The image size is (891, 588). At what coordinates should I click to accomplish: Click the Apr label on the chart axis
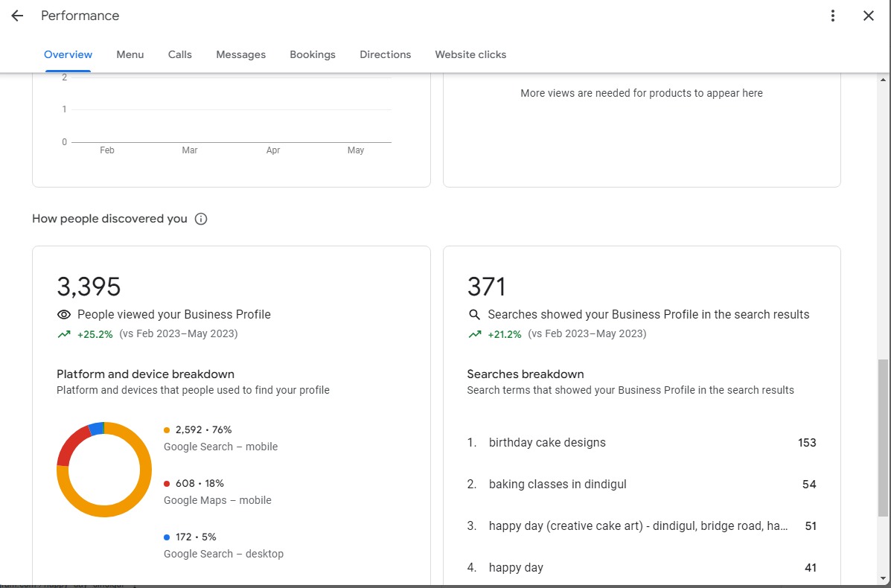coord(273,150)
